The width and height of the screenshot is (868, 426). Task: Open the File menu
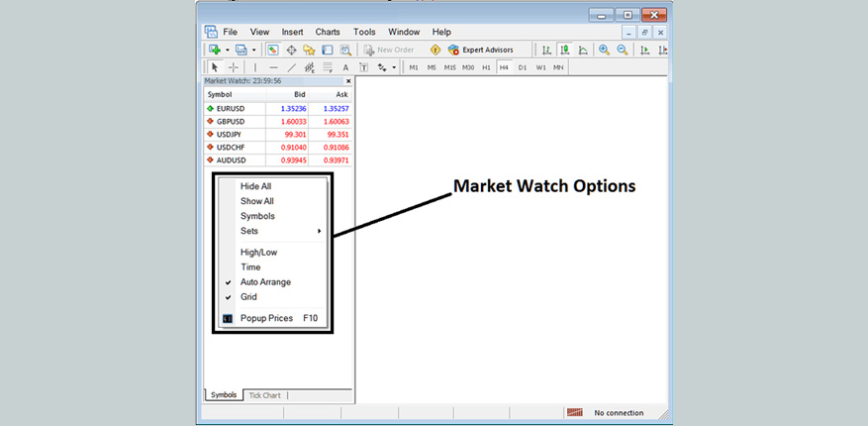230,32
